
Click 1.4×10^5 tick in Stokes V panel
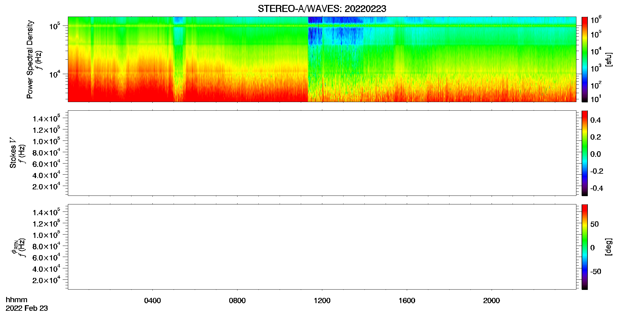(46, 118)
